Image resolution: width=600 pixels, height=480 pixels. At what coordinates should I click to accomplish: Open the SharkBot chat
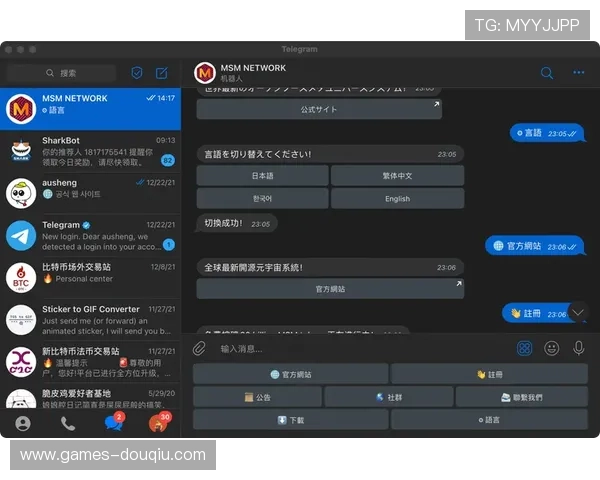coord(90,151)
